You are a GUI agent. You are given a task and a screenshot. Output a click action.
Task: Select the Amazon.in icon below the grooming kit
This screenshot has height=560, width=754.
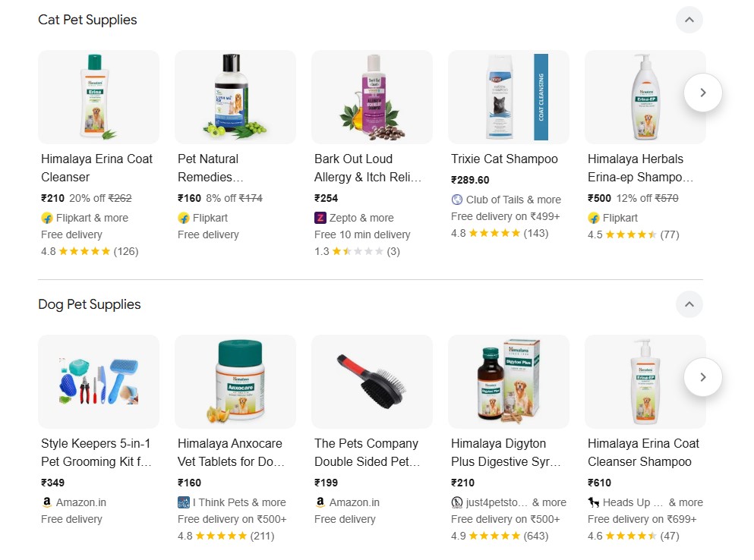tap(46, 502)
